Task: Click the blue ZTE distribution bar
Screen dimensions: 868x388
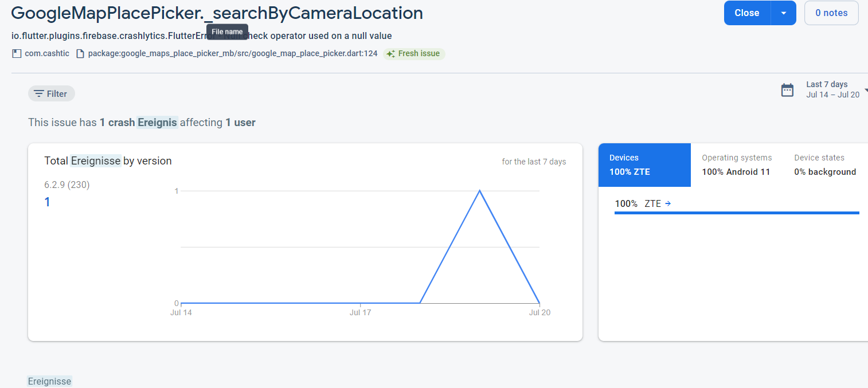Action: click(736, 213)
